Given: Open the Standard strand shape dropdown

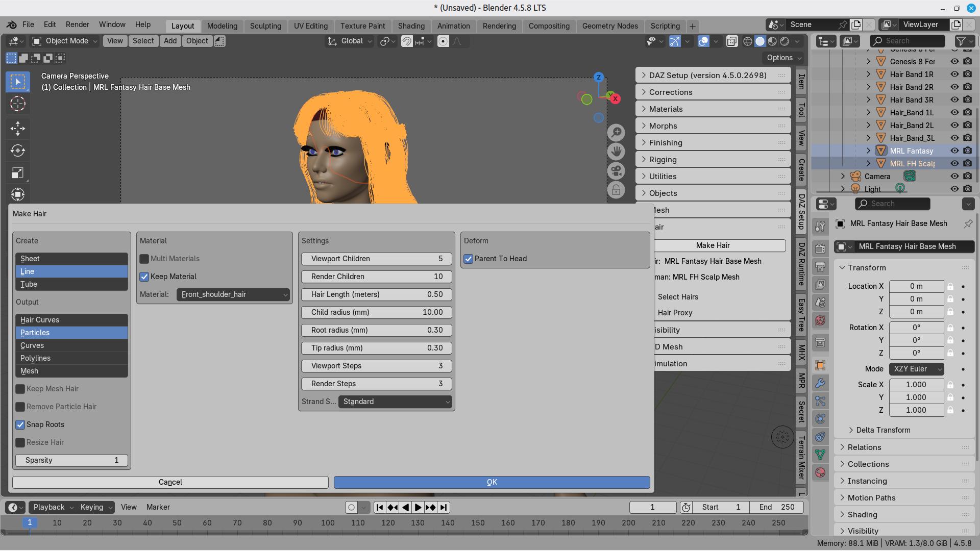Looking at the screenshot, I should [x=395, y=402].
